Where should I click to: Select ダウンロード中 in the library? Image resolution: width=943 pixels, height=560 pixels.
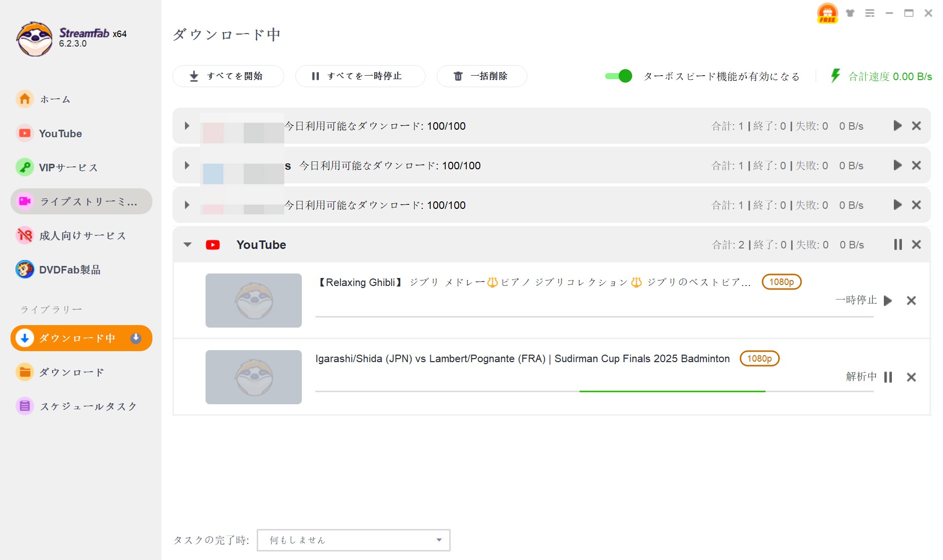[81, 338]
